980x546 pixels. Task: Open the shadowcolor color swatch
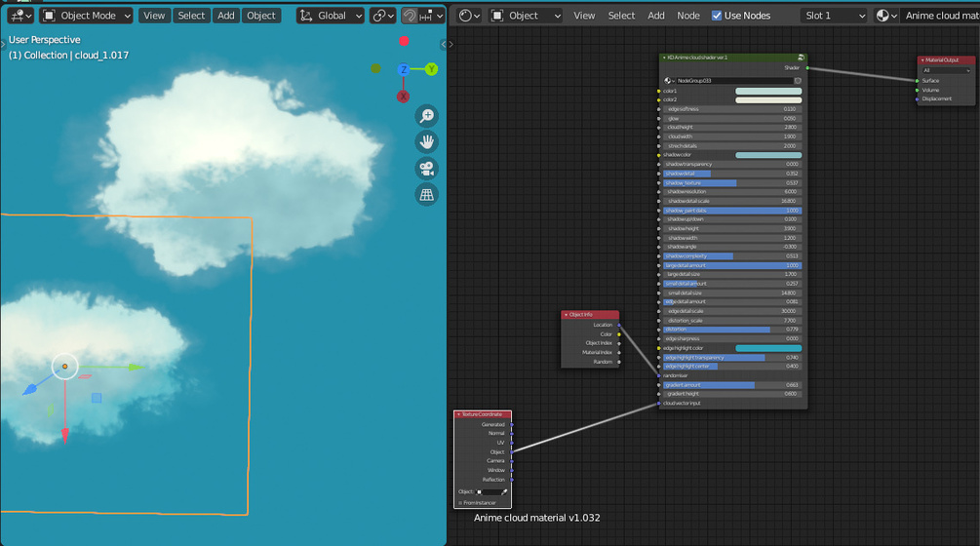pyautogui.click(x=768, y=155)
